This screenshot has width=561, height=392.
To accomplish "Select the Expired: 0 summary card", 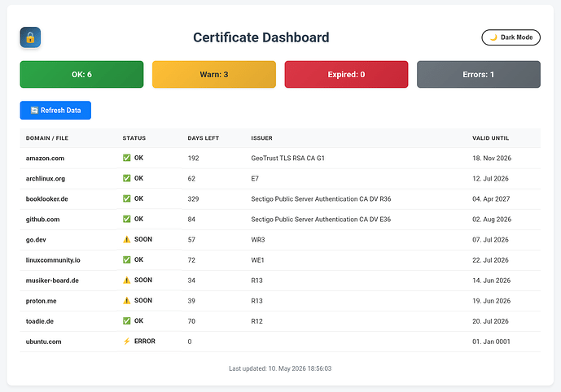I will tap(346, 74).
